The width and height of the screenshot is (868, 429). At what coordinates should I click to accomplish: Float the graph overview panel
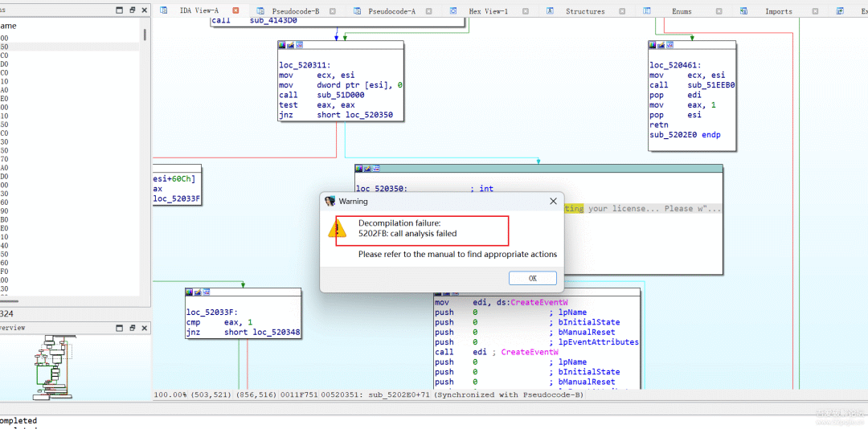[133, 328]
